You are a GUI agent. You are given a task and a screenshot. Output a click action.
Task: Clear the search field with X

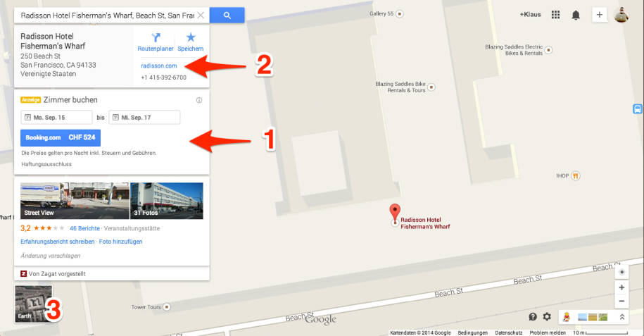[x=201, y=15]
